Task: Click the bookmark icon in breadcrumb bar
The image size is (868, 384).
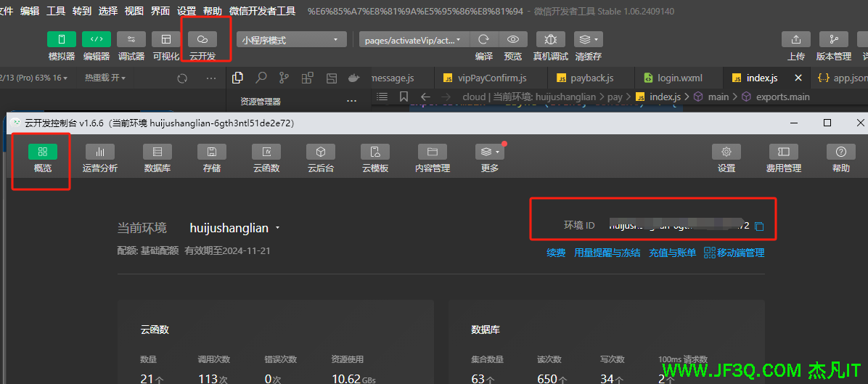Action: point(404,97)
